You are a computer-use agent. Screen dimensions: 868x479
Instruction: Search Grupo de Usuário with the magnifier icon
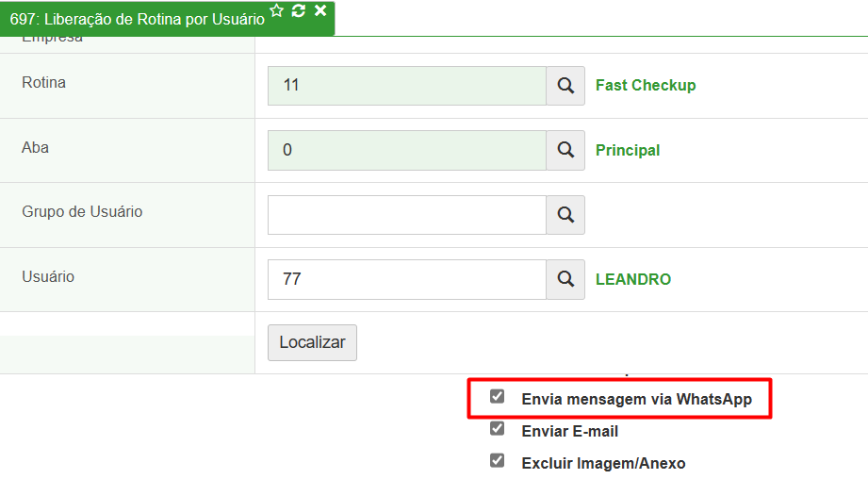[x=565, y=215]
